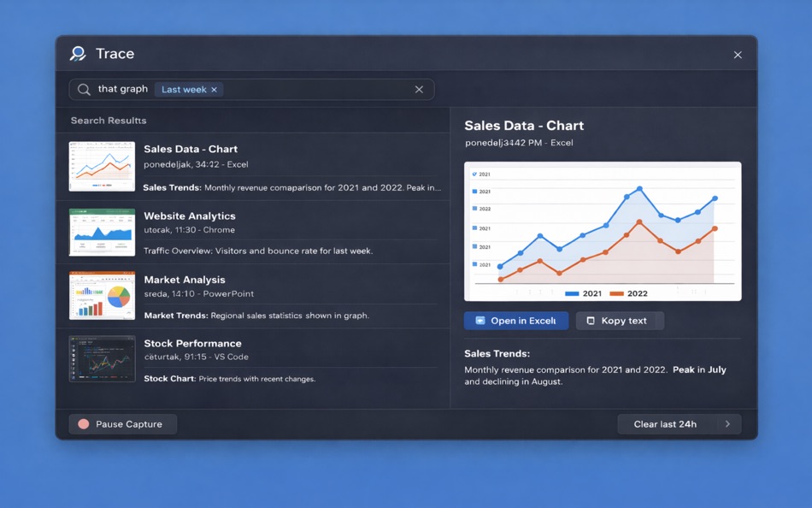Open the Website Analytics thumbnail
Screen dimensions: 812x508
pos(102,232)
